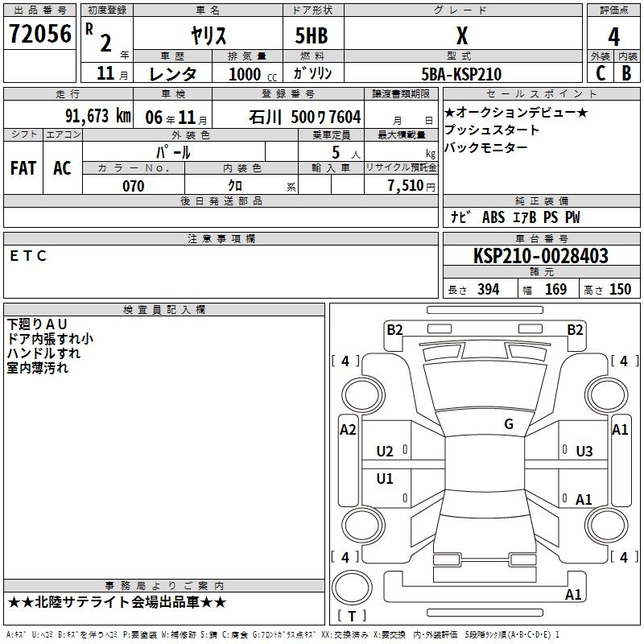Select the width value 169
This screenshot has height=644, width=644.
tap(555, 290)
